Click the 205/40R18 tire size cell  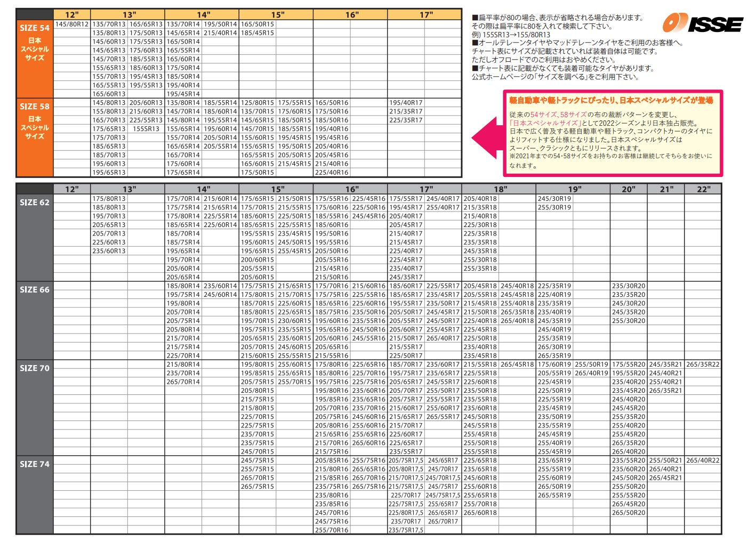tap(480, 199)
